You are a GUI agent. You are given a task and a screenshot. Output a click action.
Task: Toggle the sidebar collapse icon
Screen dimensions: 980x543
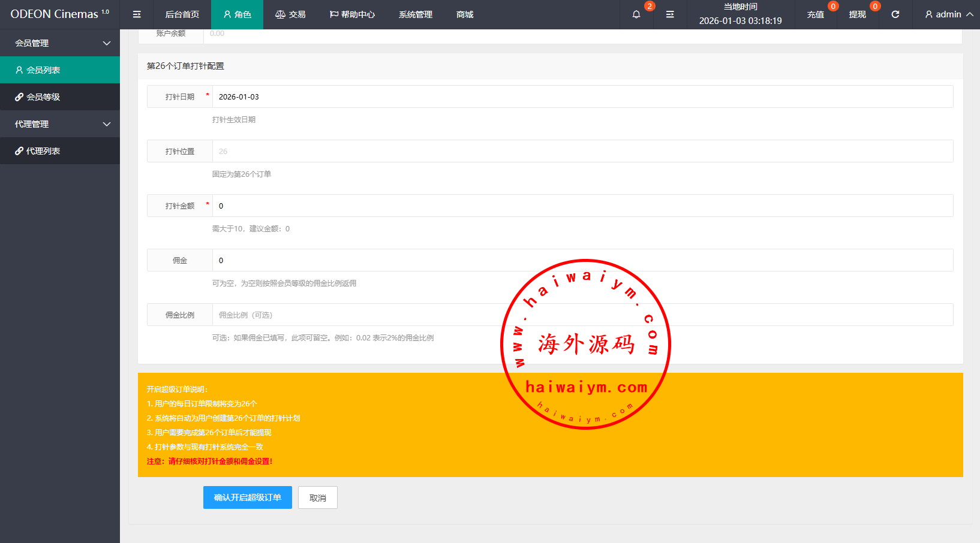click(x=137, y=14)
